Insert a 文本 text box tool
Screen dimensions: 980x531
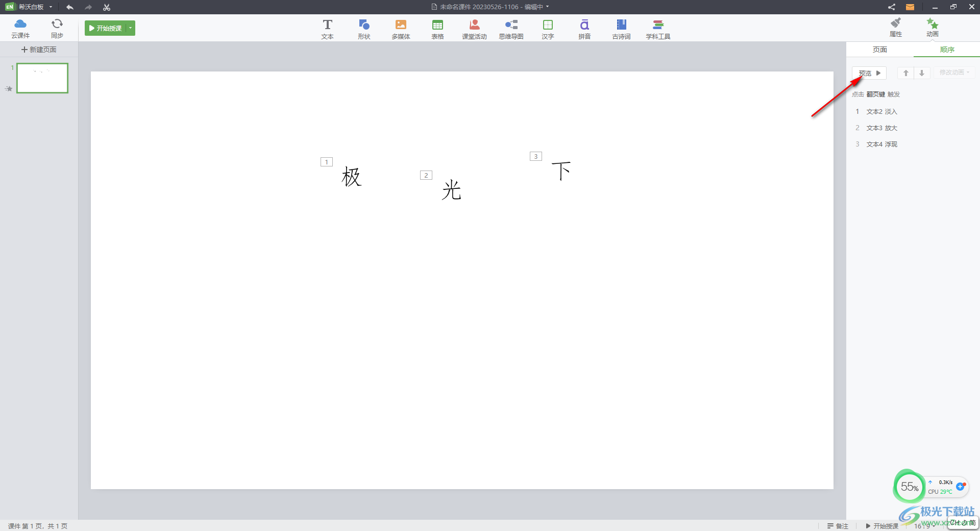[x=327, y=29]
